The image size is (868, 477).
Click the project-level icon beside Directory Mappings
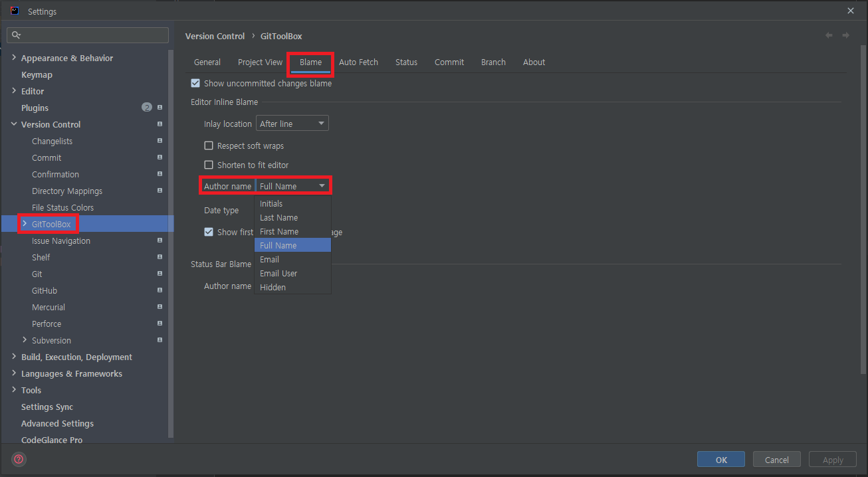pos(160,191)
